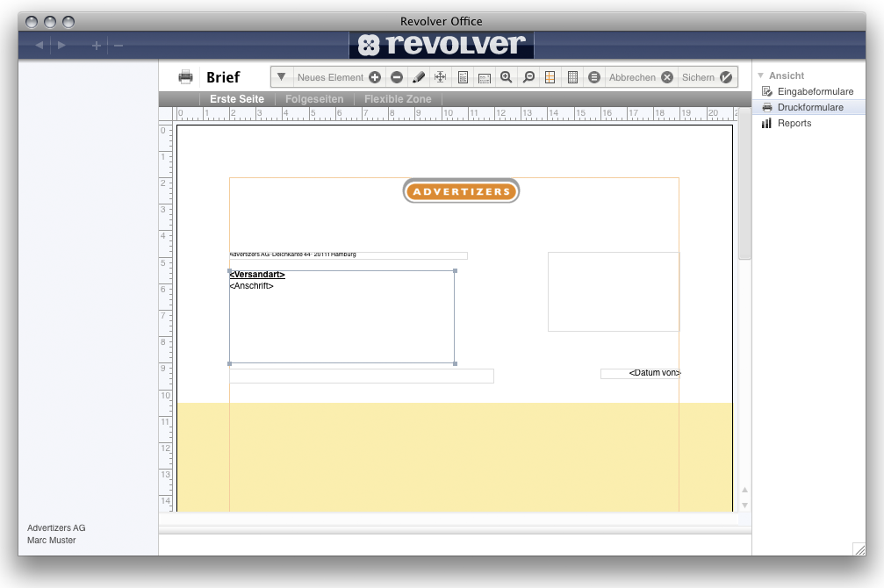
Task: Click the yellow flexible zone area
Action: point(455,456)
